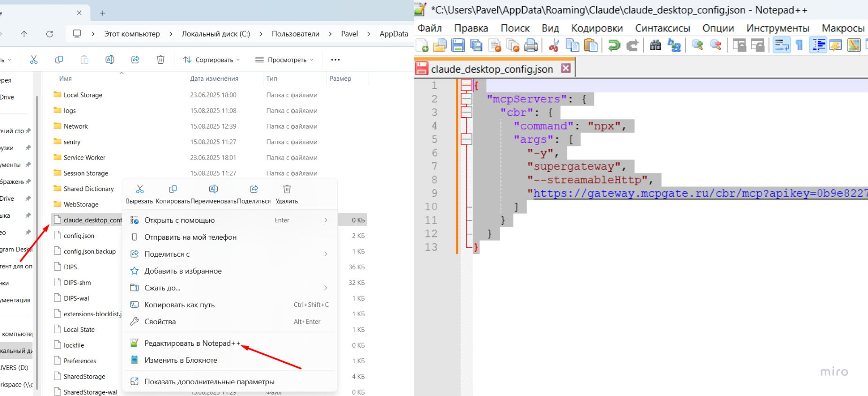Close the claude_desktop_config.json tab in Notepad++

coord(566,68)
